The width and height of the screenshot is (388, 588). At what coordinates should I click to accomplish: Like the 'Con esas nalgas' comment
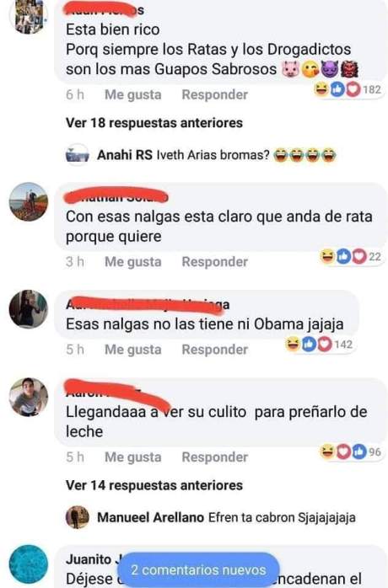pos(133,262)
